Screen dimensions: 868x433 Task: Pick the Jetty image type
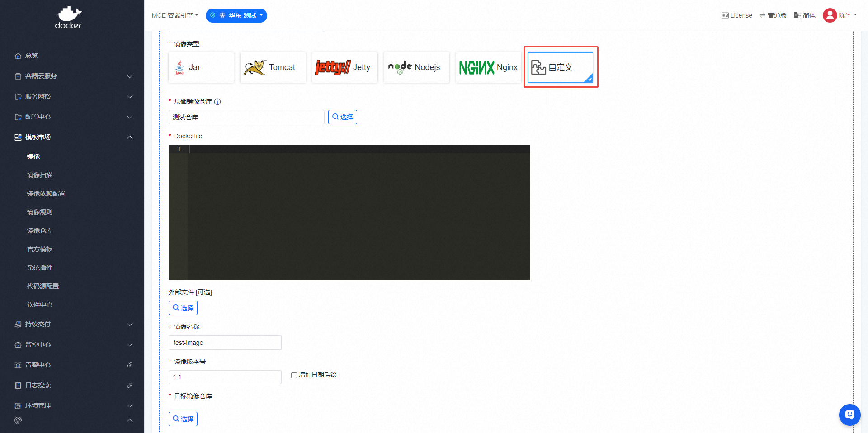[x=344, y=67]
